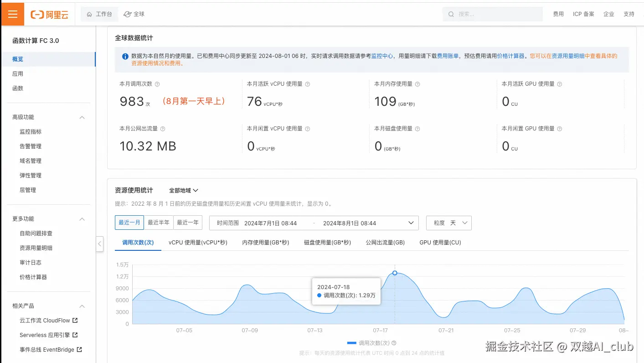Viewport: 644px width, 363px height.
Task: Collapse the sidebar with the arrow handle
Action: point(100,244)
